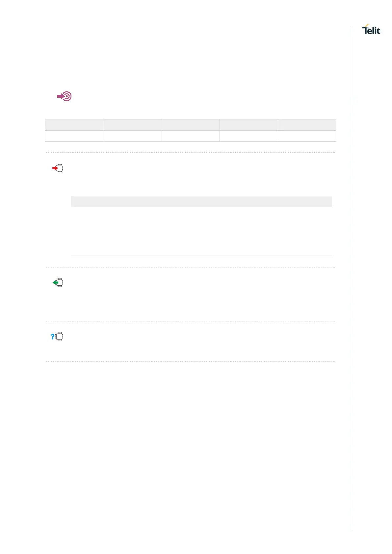Click the vertical gray margin line under Telit logo
This screenshot has width=392, height=554.
pyautogui.click(x=352, y=263)
